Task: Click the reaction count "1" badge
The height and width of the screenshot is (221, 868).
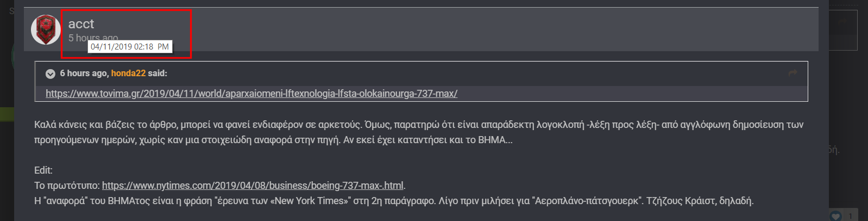Action: click(x=850, y=216)
